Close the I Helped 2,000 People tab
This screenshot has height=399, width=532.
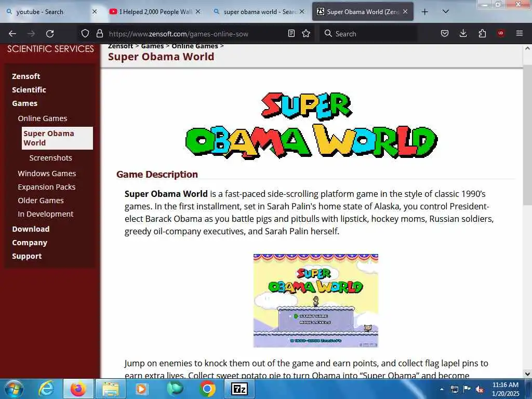point(198,12)
